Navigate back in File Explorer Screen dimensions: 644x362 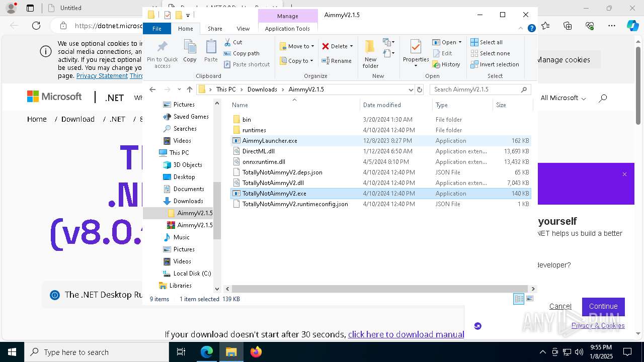[x=152, y=89]
